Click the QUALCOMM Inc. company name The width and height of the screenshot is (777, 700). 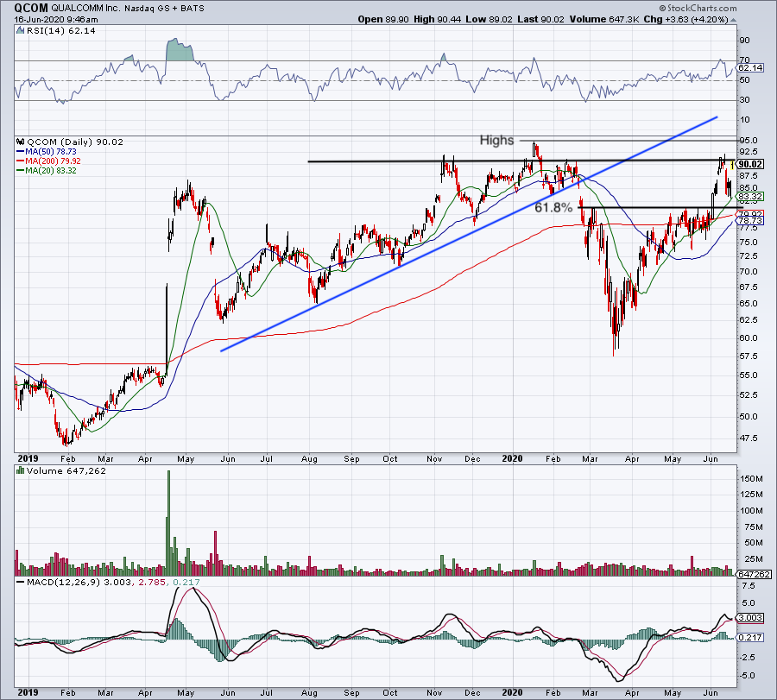click(87, 9)
